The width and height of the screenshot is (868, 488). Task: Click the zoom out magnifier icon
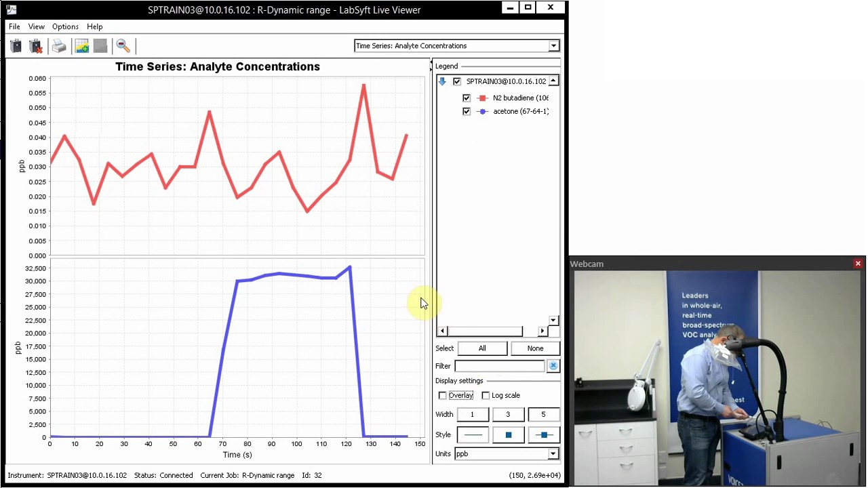click(x=123, y=46)
